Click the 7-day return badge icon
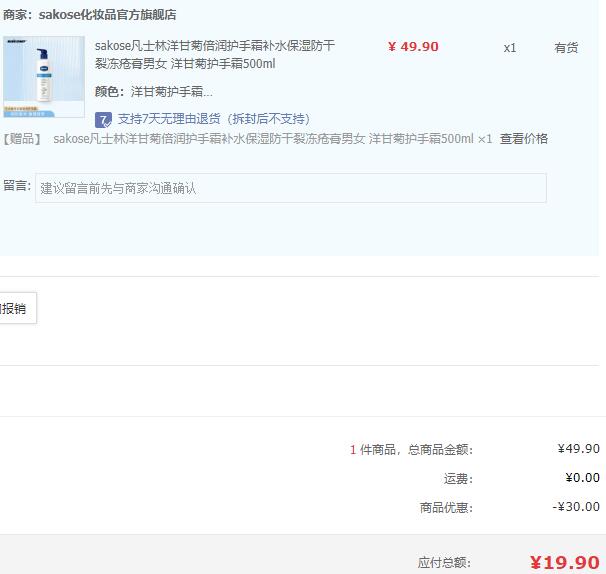This screenshot has height=574, width=606. pos(103,119)
